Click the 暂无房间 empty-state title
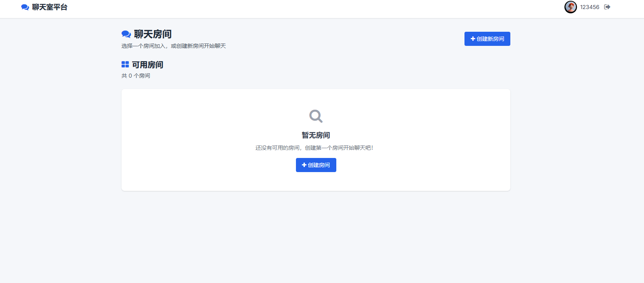The width and height of the screenshot is (644, 283). [316, 135]
